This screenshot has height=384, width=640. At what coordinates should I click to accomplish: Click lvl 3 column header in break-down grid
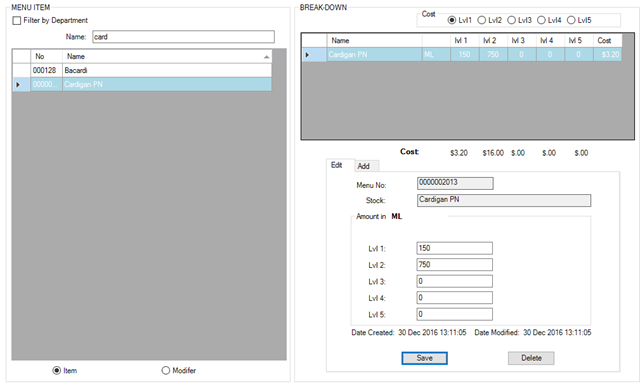[522, 40]
